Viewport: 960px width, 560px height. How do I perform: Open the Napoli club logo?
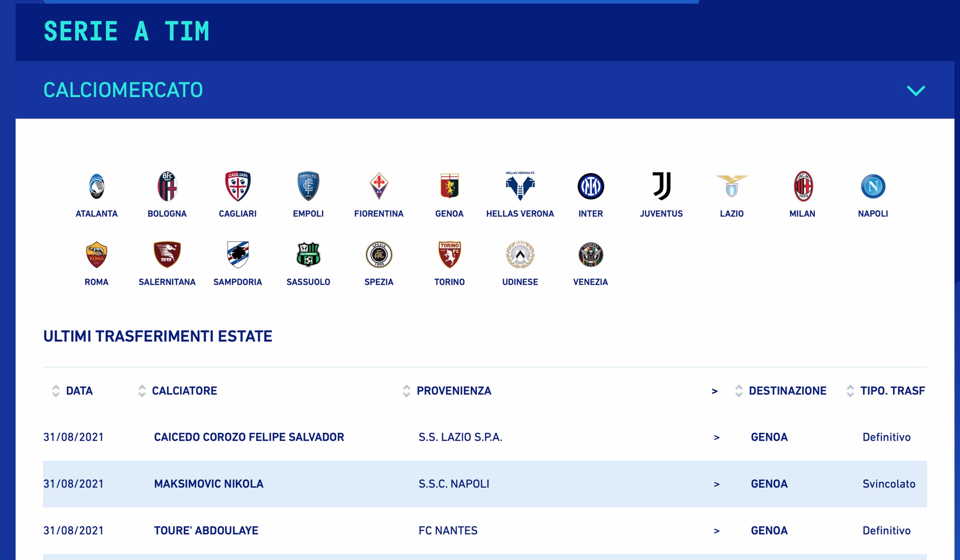pos(873,186)
